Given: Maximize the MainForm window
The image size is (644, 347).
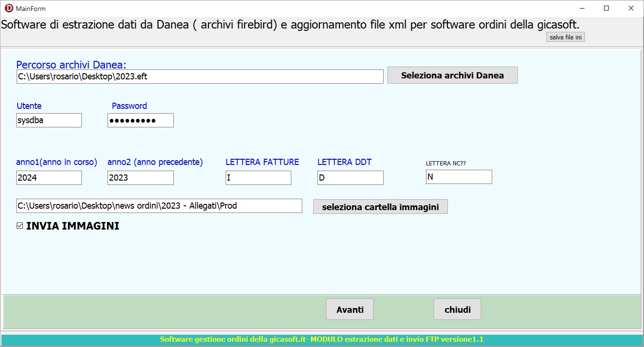Looking at the screenshot, I should click(x=606, y=8).
